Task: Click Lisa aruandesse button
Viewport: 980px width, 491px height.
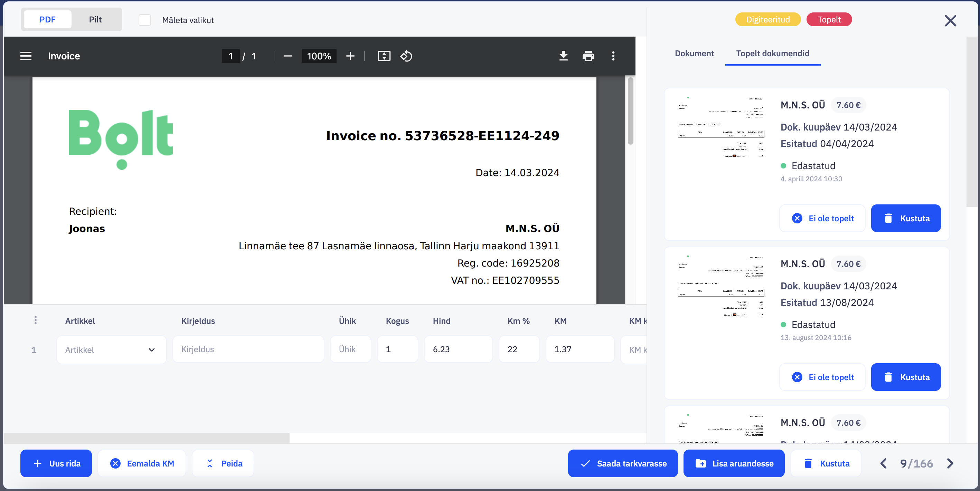Action: click(x=734, y=463)
